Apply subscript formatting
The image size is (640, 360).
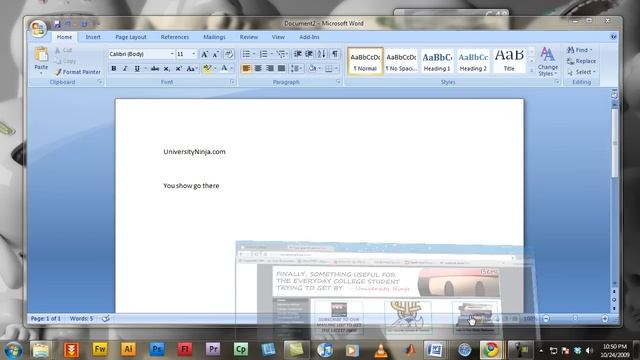(x=167, y=69)
